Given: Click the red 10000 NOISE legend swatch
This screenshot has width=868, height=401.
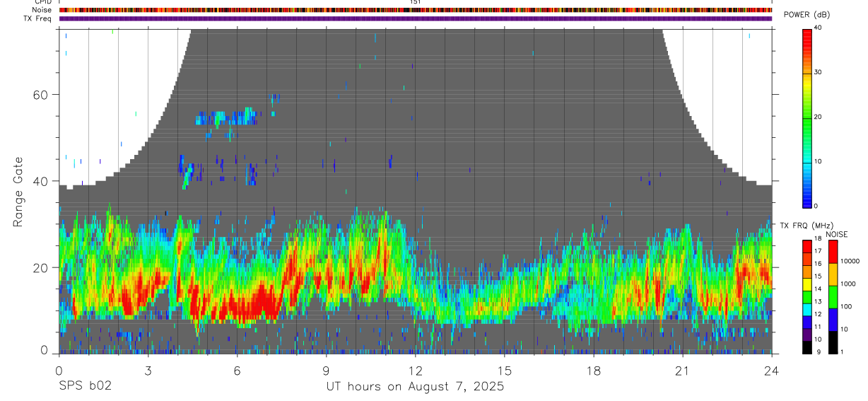Looking at the screenshot, I should point(833,252).
